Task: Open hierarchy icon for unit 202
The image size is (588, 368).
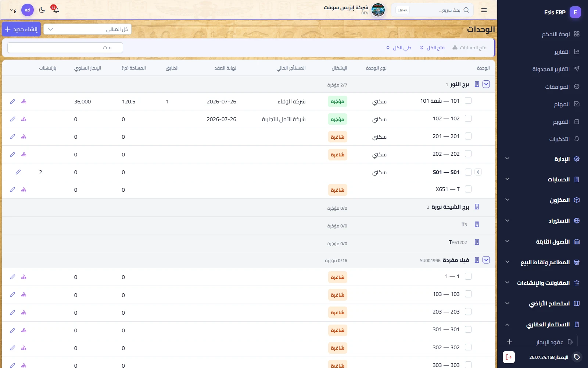Action: (x=24, y=154)
